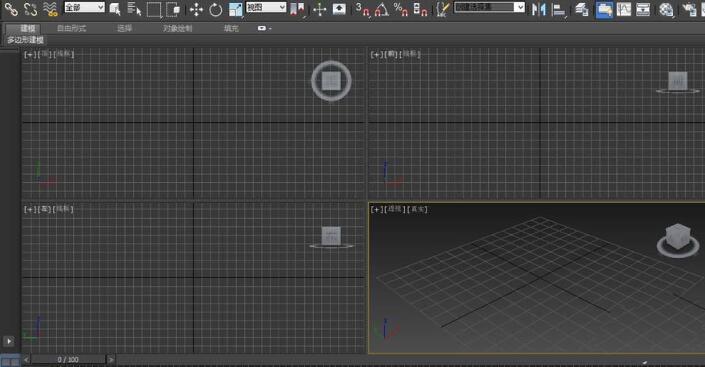Click the 前 view label in the front viewport
This screenshot has height=367, width=705.
click(392, 54)
